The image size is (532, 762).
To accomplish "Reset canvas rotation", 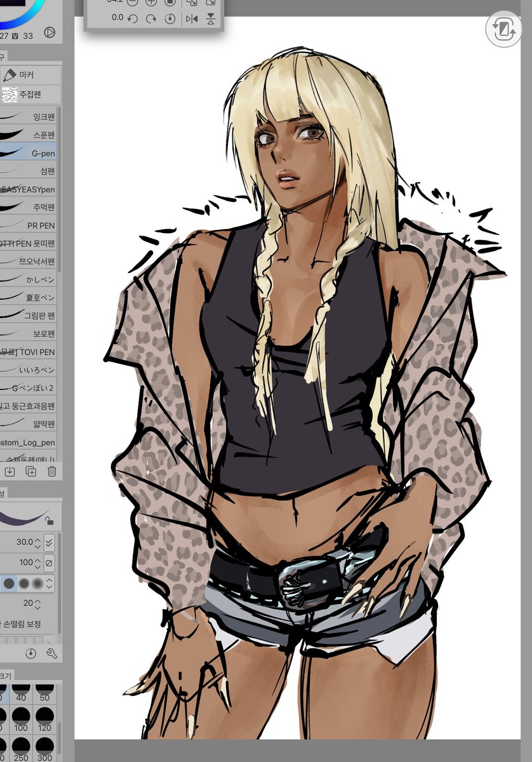I will pyautogui.click(x=170, y=18).
